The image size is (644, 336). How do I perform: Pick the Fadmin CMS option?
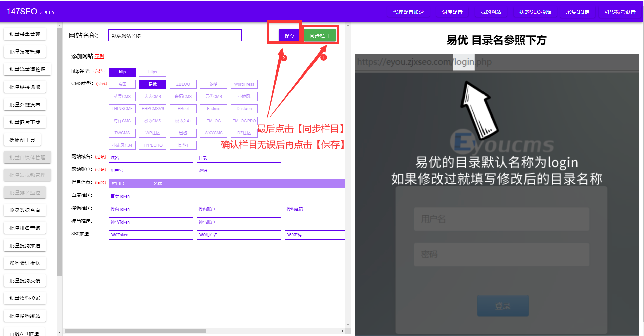point(214,109)
